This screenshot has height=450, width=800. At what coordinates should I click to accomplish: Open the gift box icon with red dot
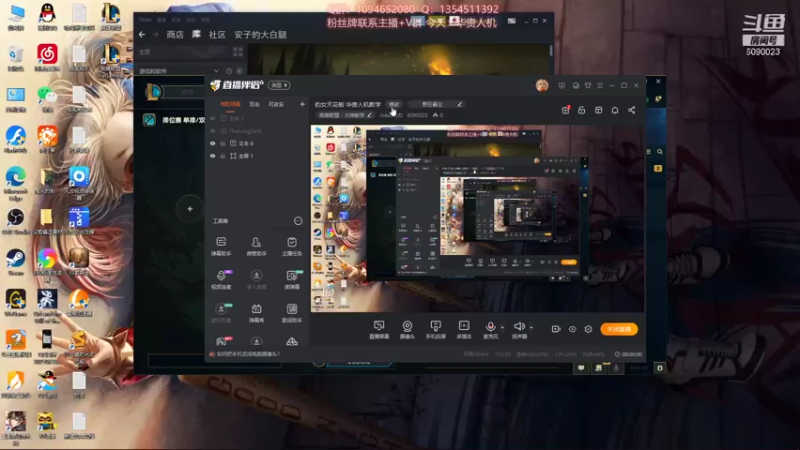point(565,110)
